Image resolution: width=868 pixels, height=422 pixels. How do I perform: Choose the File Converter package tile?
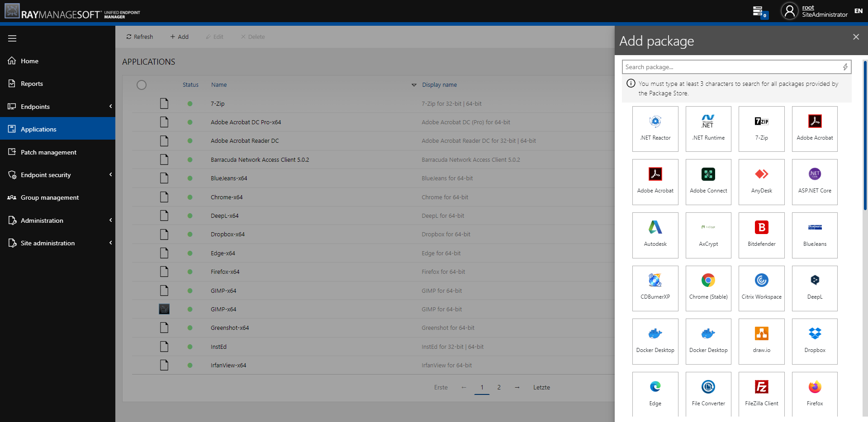(x=708, y=394)
